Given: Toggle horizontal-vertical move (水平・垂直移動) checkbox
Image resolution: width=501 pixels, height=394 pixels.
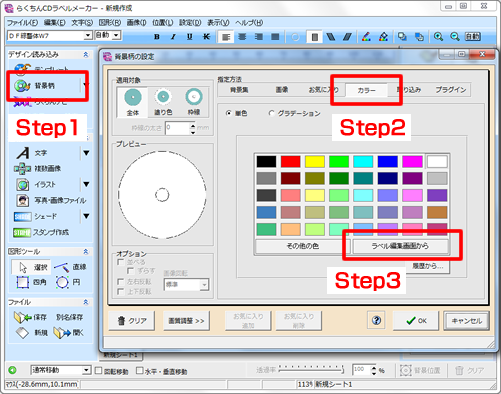Looking at the screenshot, I should pyautogui.click(x=140, y=371).
